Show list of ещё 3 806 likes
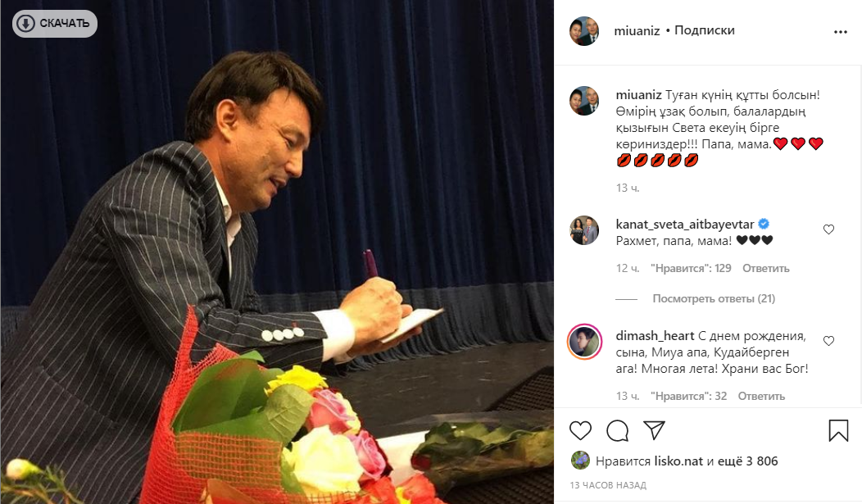This screenshot has height=504, width=862. 747,461
